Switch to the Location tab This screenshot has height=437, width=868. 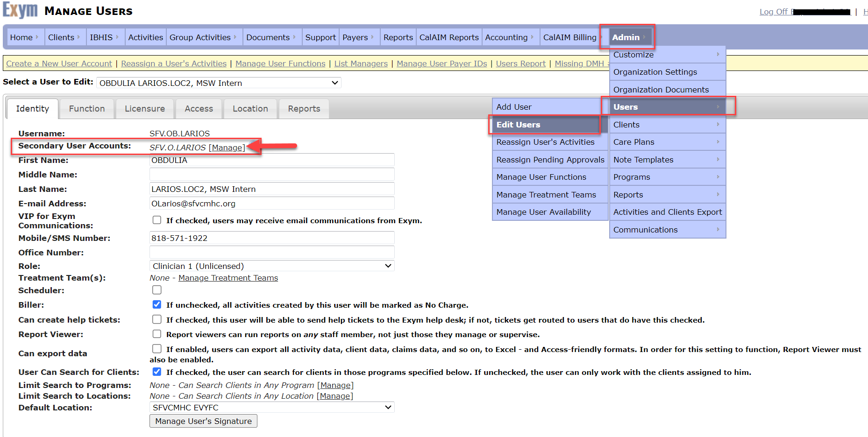click(x=250, y=109)
